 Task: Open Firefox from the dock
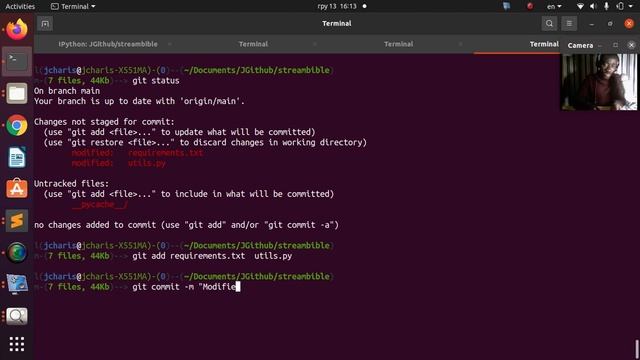pyautogui.click(x=17, y=29)
